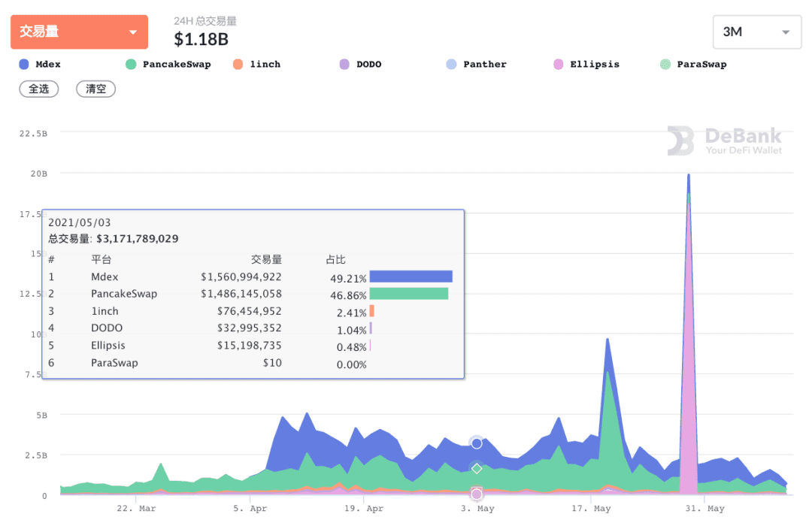Toggle the DODO series legend
812x526 pixels.
(360, 64)
